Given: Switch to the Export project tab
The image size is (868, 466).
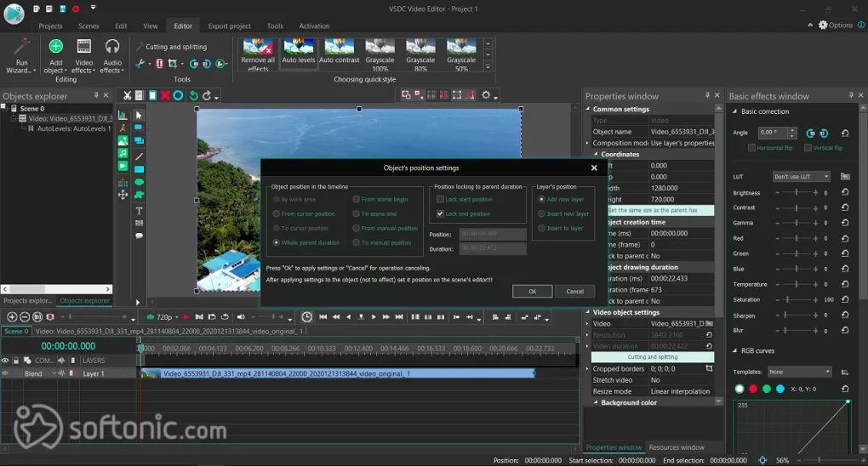Looking at the screenshot, I should point(229,26).
